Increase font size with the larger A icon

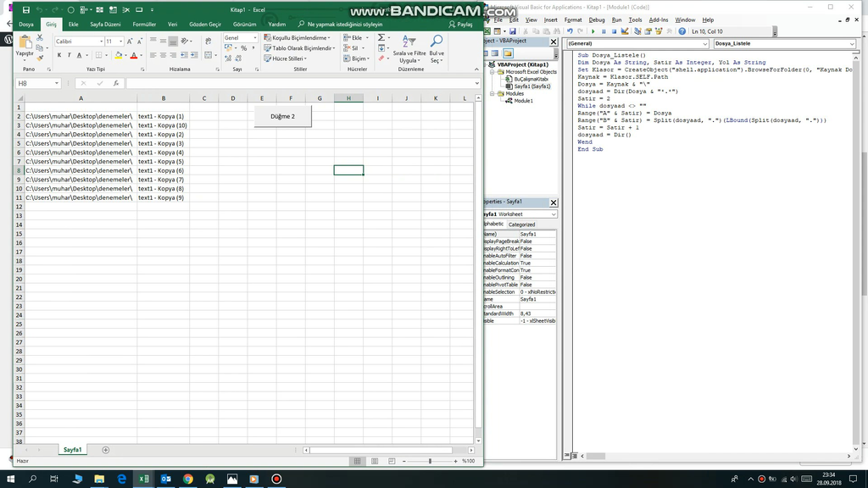(130, 42)
